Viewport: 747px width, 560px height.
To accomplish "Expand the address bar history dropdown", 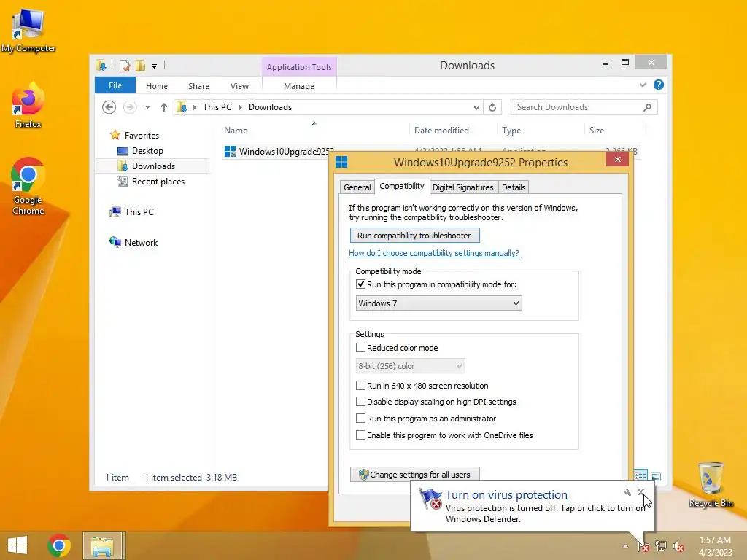I will tap(476, 108).
